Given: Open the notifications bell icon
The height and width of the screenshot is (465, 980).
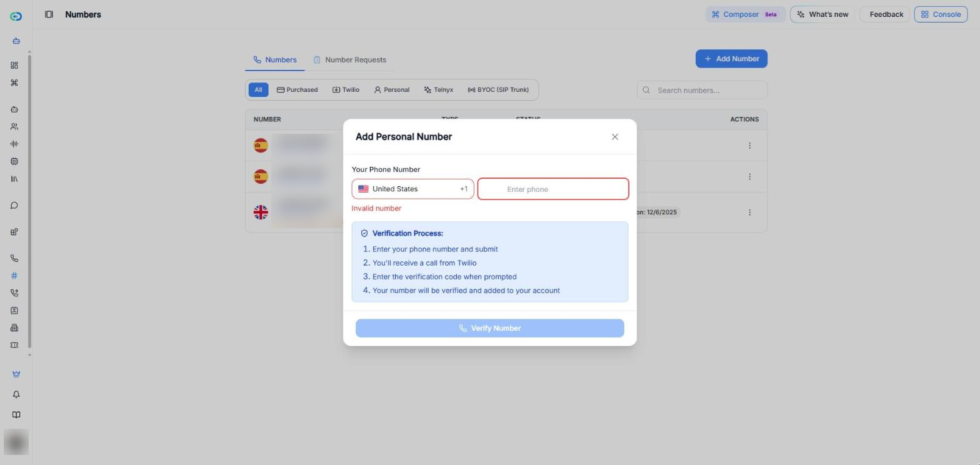Looking at the screenshot, I should pos(16,394).
